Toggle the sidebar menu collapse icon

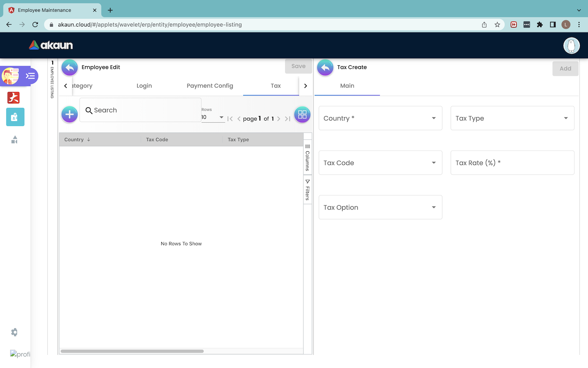pos(30,76)
